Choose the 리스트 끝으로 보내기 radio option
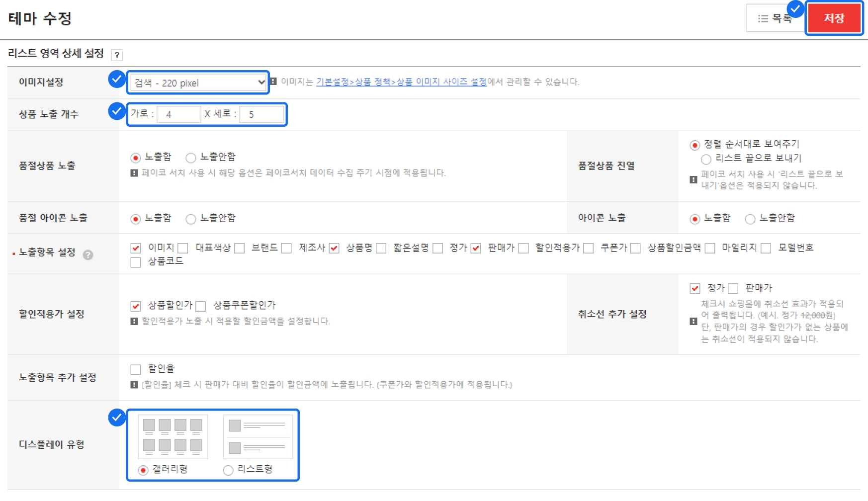 (x=706, y=159)
